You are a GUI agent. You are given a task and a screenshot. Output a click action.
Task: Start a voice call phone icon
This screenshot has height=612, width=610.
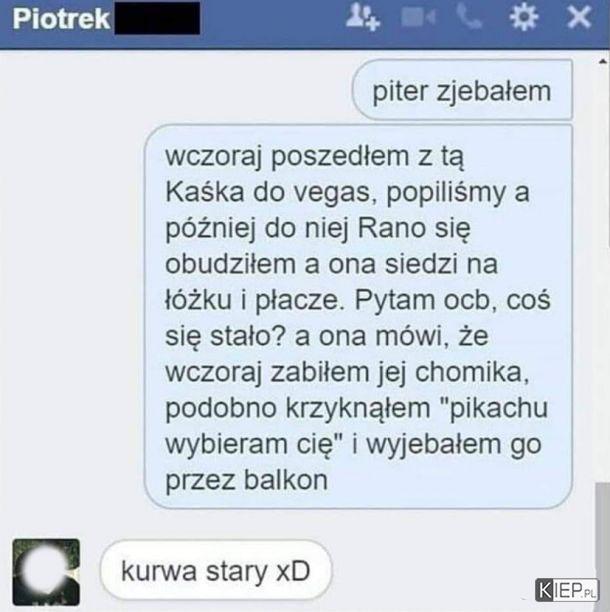pyautogui.click(x=470, y=17)
